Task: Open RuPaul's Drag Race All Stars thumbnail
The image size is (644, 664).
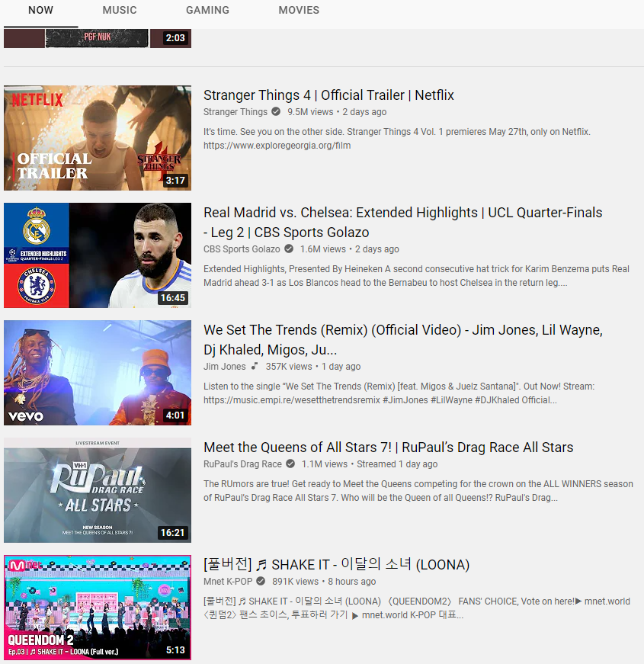Action: click(x=98, y=490)
